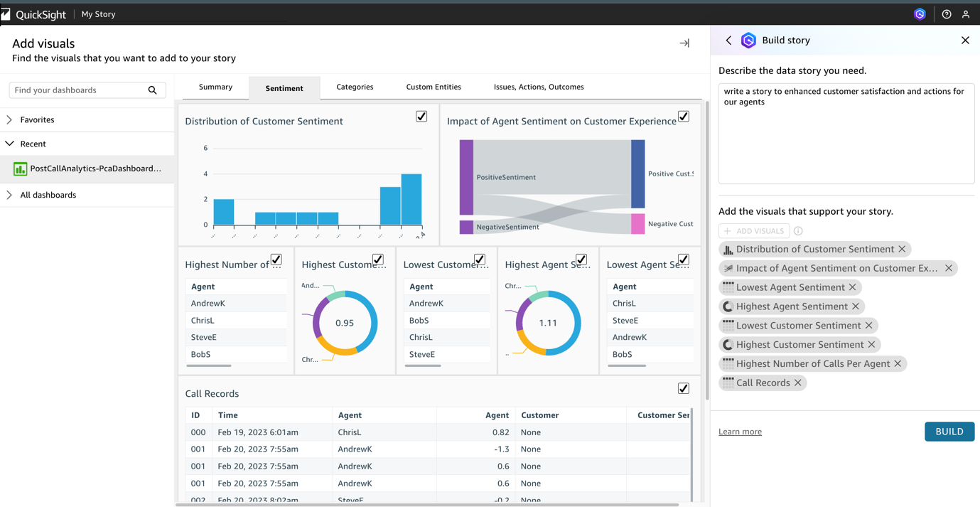Remove the Call Records chip
980x507 pixels.
pyautogui.click(x=798, y=383)
